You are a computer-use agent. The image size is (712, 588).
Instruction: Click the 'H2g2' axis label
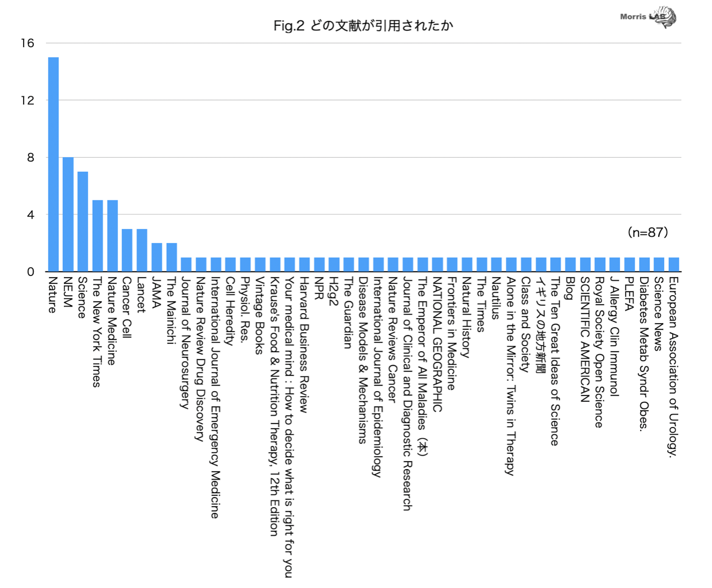click(333, 291)
